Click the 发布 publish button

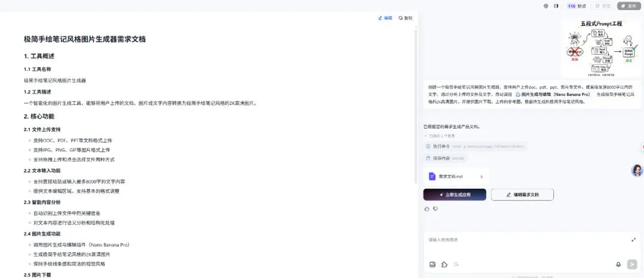click(x=628, y=6)
